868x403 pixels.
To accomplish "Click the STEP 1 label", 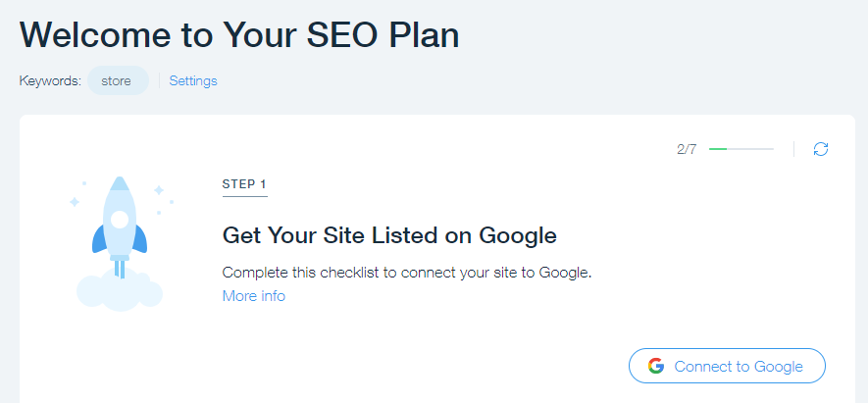I will 244,183.
